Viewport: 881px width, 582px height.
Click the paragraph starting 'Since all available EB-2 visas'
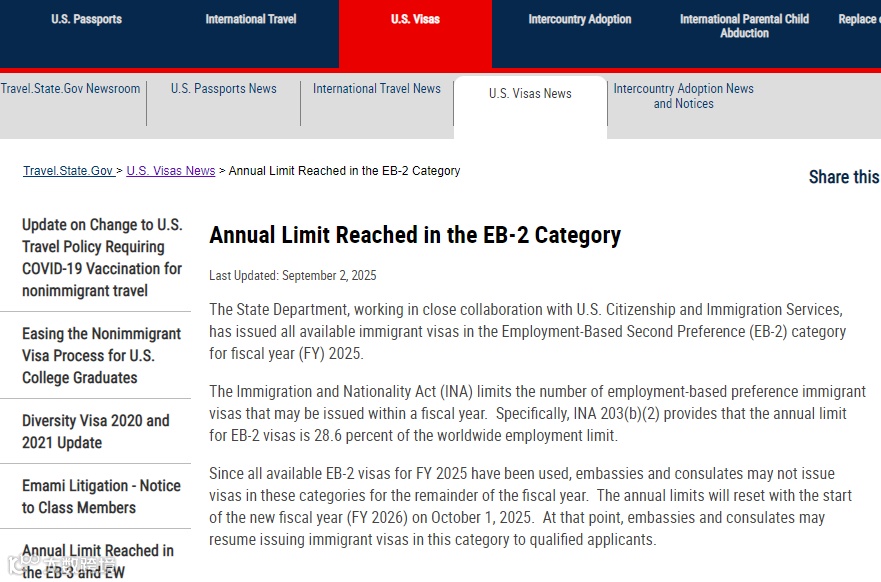530,506
